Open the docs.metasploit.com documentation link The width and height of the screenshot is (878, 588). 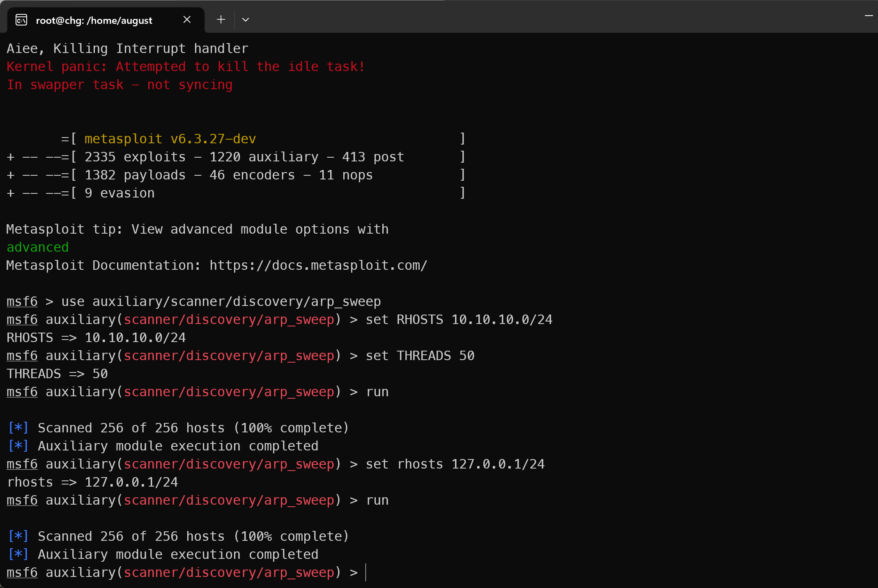(x=318, y=265)
